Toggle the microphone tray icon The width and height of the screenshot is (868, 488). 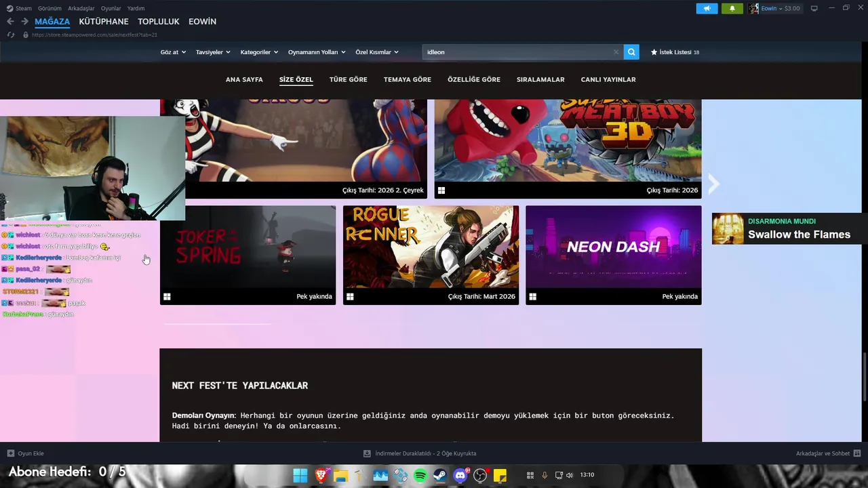(x=544, y=475)
